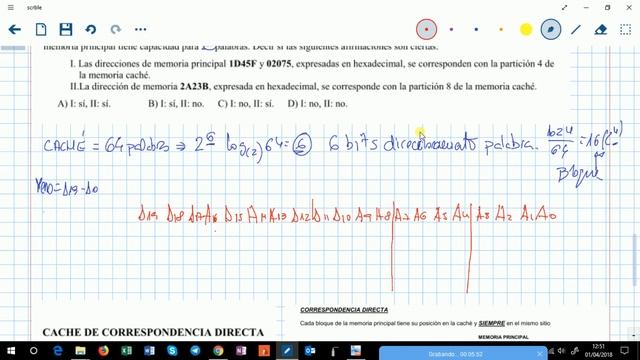This screenshot has height=360, width=640.
Task: Select the rectangular selection tool
Action: [x=625, y=29]
